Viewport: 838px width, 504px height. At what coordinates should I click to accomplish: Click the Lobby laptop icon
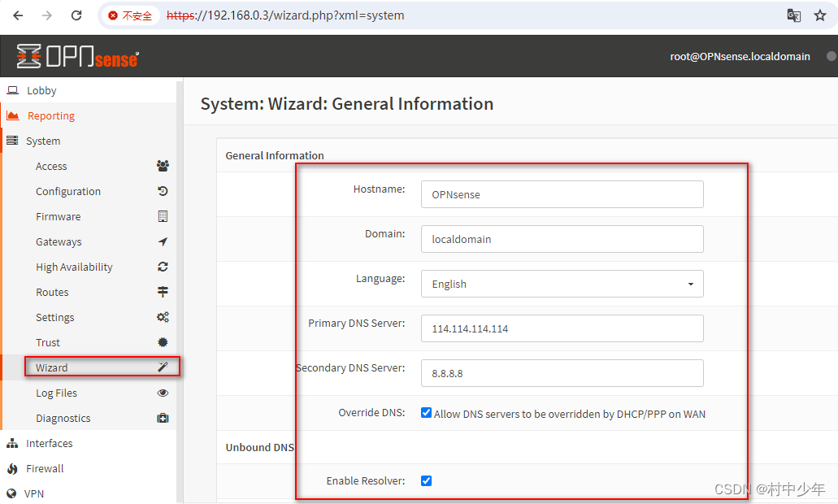click(x=13, y=90)
